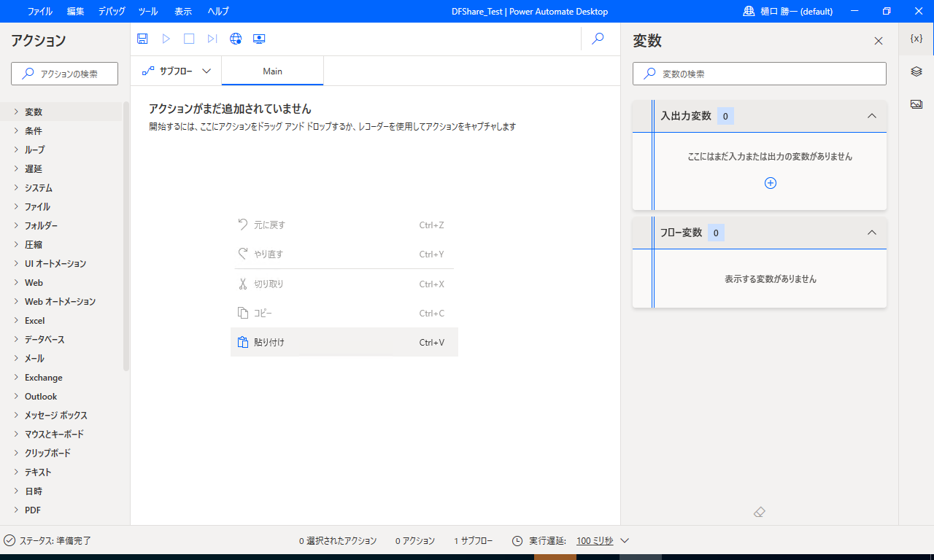Click the eraser icon in the variables panel
This screenshot has width=934, height=560.
pyautogui.click(x=759, y=512)
